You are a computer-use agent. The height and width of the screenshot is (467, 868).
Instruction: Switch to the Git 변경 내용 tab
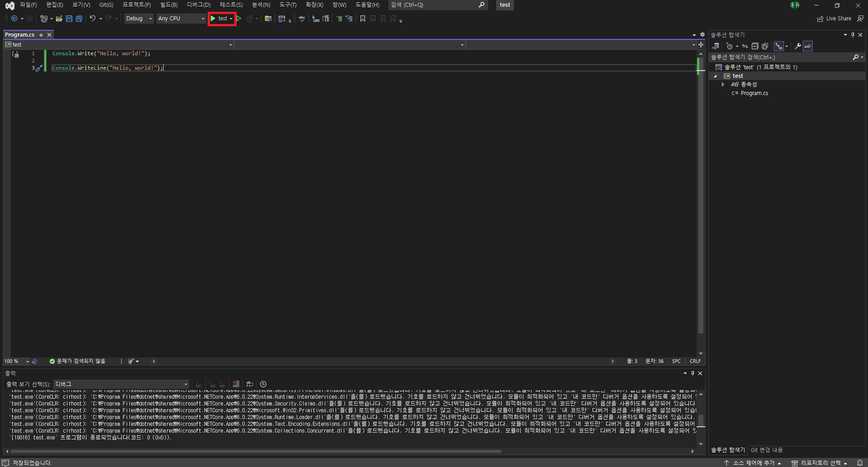(x=766, y=450)
